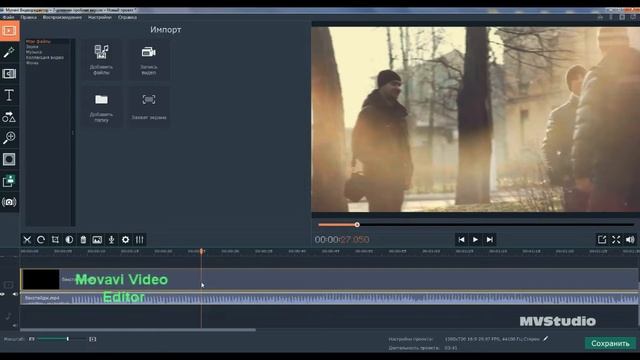Click the timeline horizontal scrollbar
The width and height of the screenshot is (640, 360).
pyautogui.click(x=138, y=329)
